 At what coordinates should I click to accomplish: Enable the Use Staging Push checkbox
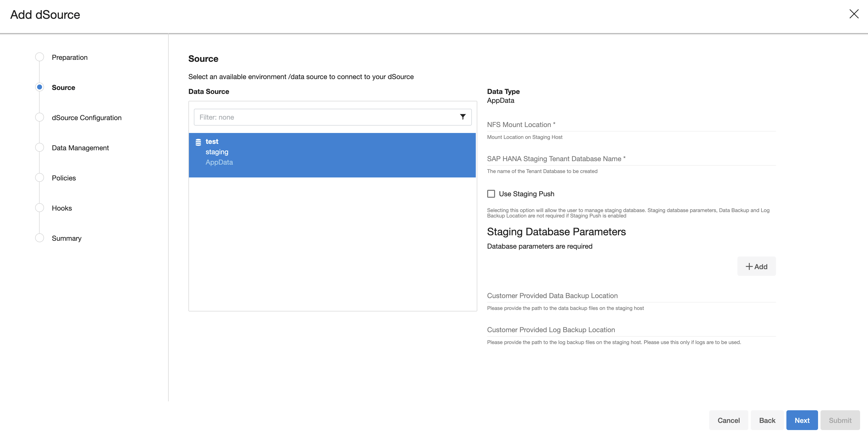(491, 194)
